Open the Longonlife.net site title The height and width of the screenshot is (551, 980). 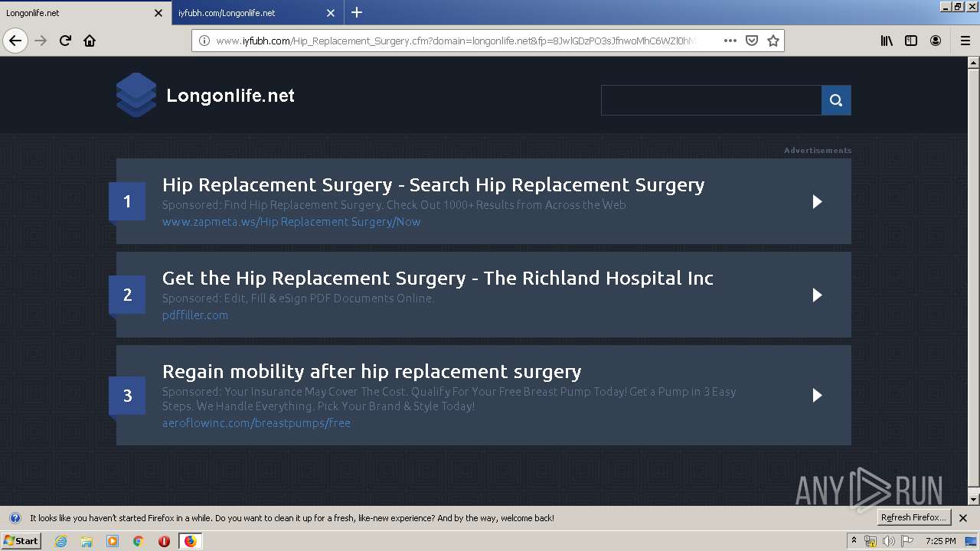click(230, 96)
